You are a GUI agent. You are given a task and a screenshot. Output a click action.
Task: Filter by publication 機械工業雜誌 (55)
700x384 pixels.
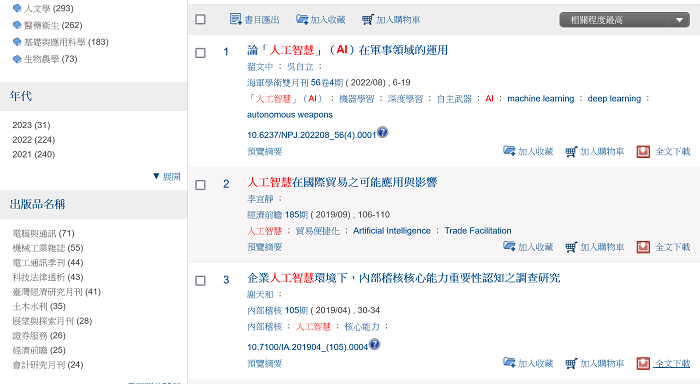[x=48, y=248]
